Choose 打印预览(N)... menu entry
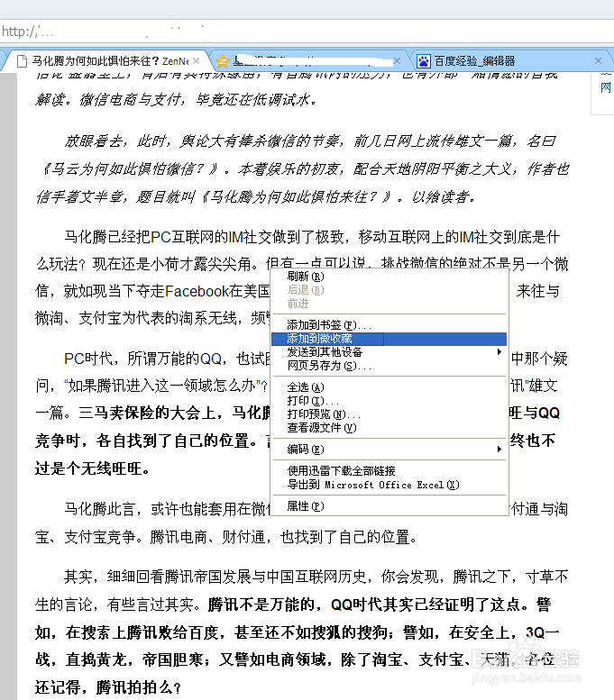The image size is (614, 700). tap(389, 414)
